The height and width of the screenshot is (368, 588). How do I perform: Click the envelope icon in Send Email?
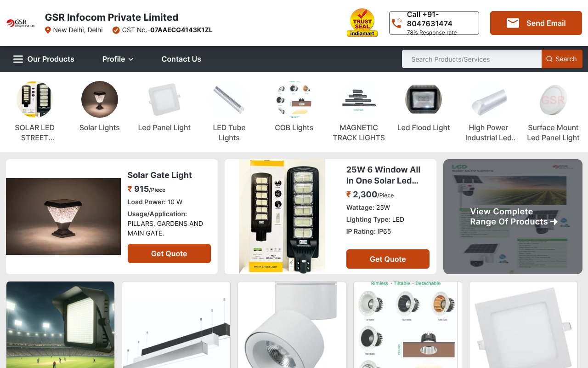pos(513,23)
